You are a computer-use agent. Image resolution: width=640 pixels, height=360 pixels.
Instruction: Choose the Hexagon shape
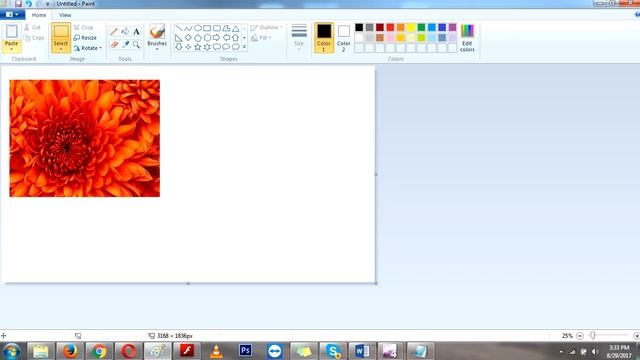pos(207,38)
